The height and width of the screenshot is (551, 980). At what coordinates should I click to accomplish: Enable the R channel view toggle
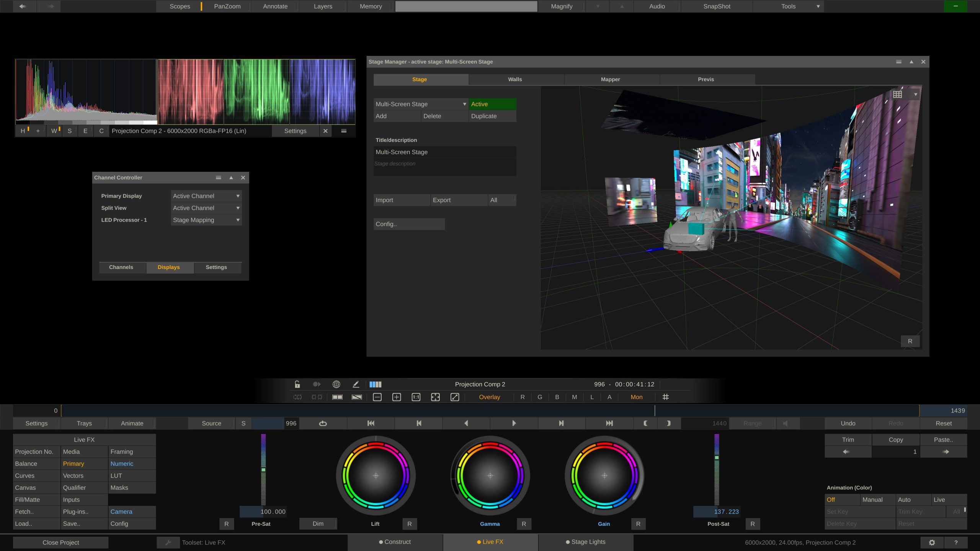(x=522, y=397)
